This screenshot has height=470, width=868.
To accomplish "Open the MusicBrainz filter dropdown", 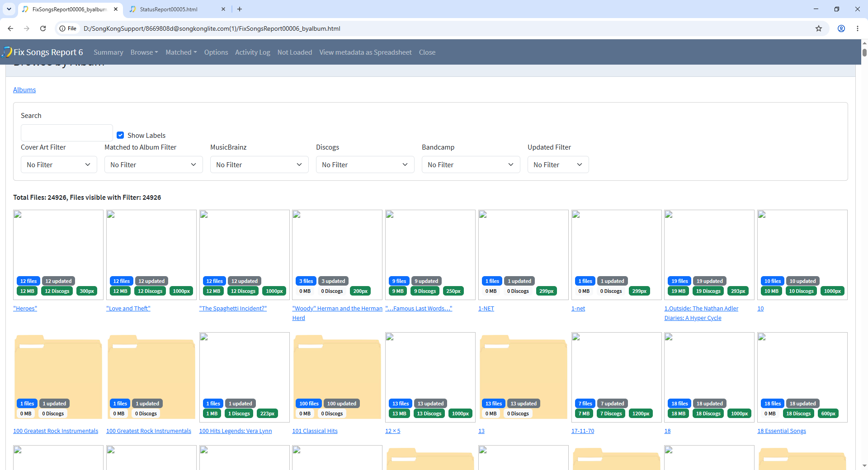I will pyautogui.click(x=259, y=164).
